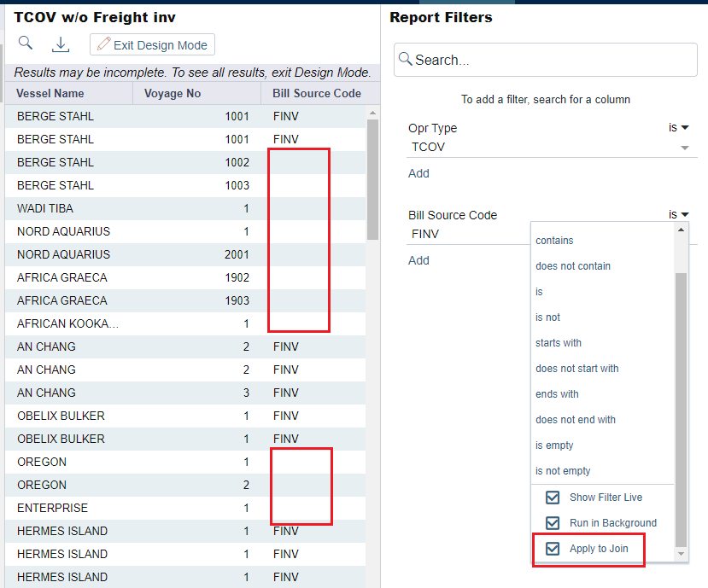
Task: Click the Exit Design Mode button
Action: coord(152,45)
